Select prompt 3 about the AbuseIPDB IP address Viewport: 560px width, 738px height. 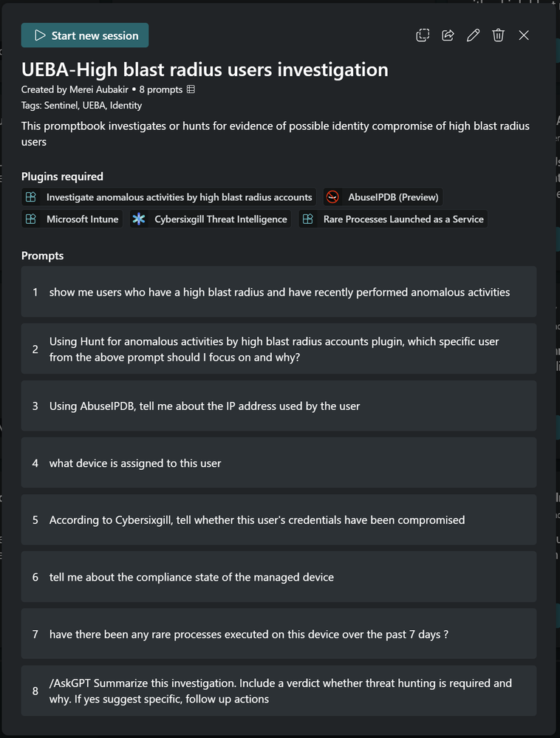pos(279,406)
